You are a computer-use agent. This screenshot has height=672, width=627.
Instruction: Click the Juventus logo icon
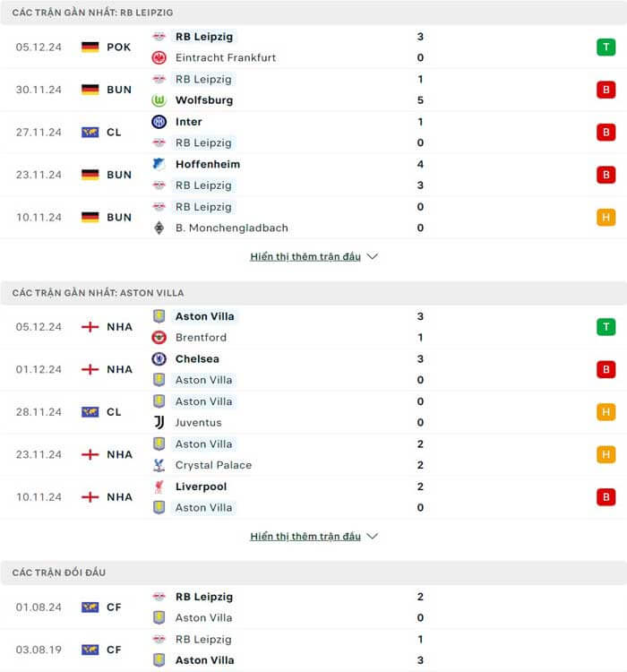(159, 422)
